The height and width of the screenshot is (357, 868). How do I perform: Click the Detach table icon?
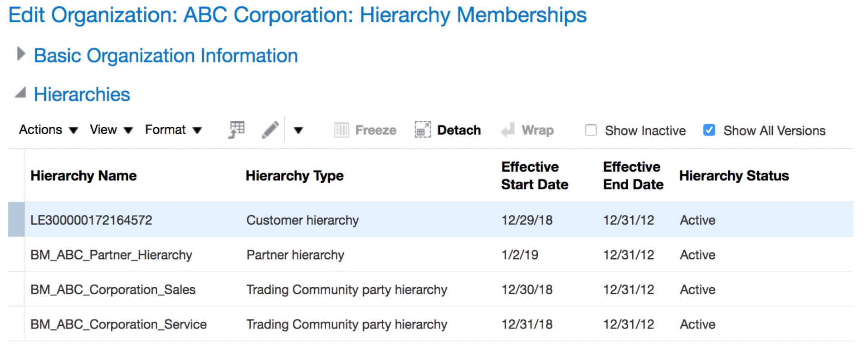[422, 130]
